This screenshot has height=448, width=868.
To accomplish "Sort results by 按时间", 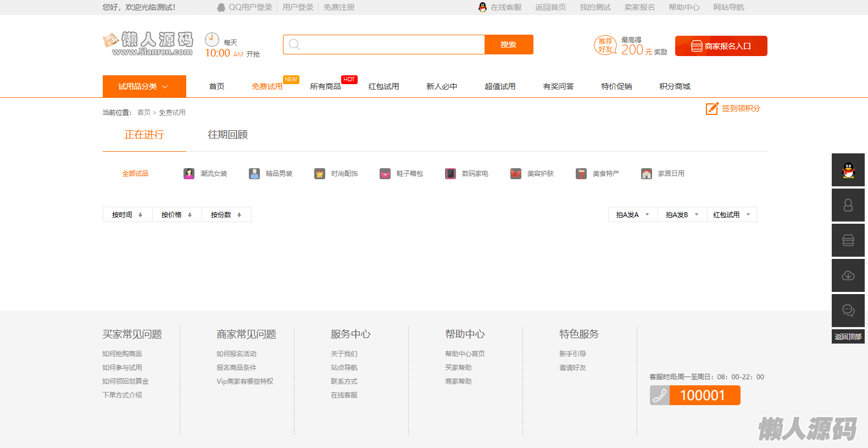I will point(127,215).
